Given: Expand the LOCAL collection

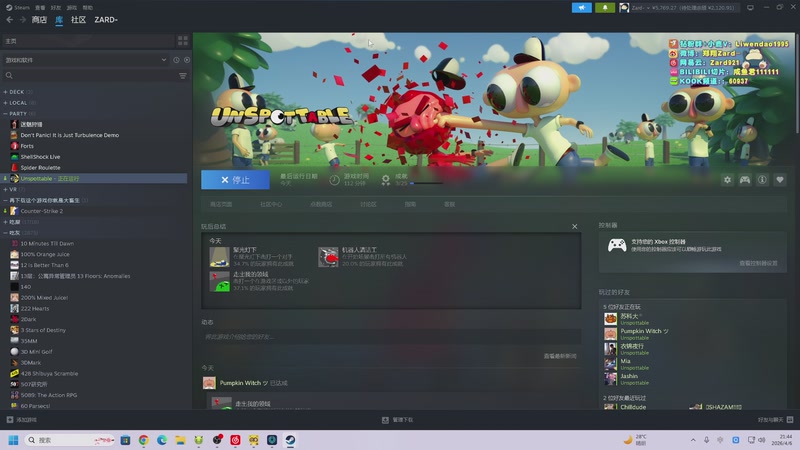Looking at the screenshot, I should 19,103.
